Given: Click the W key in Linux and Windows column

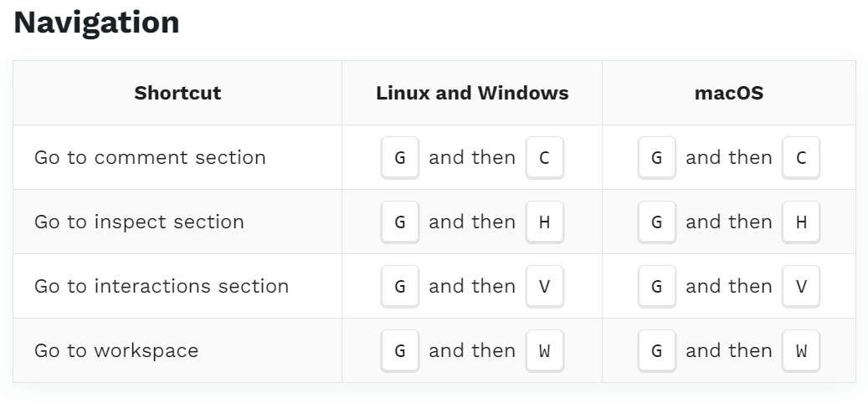Looking at the screenshot, I should pyautogui.click(x=545, y=351).
